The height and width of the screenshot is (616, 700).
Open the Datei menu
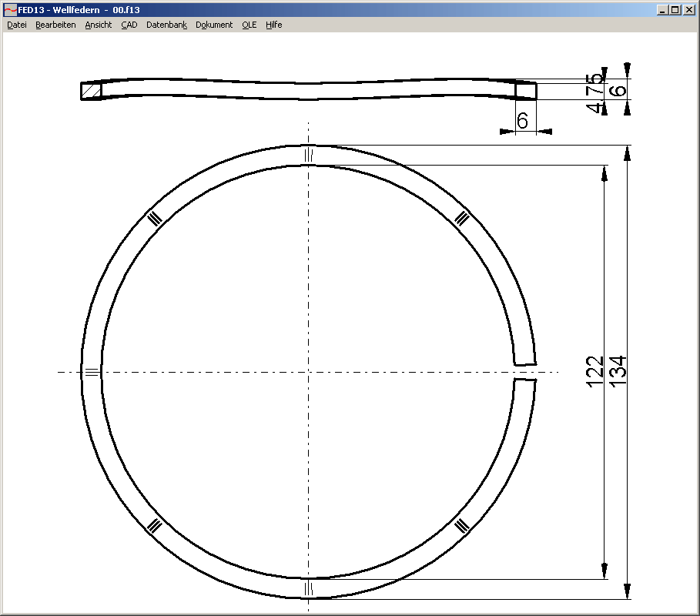coord(17,25)
